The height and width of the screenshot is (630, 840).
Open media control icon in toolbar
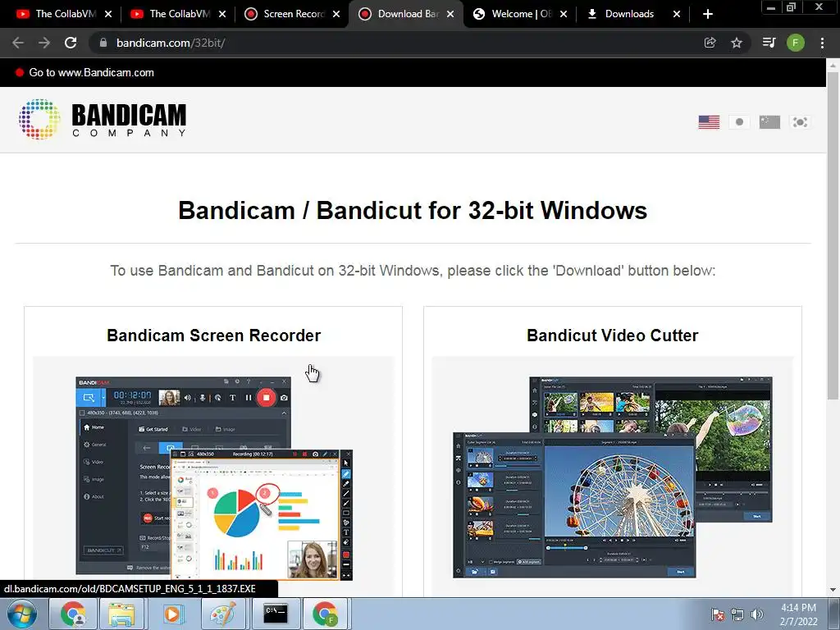tap(769, 43)
